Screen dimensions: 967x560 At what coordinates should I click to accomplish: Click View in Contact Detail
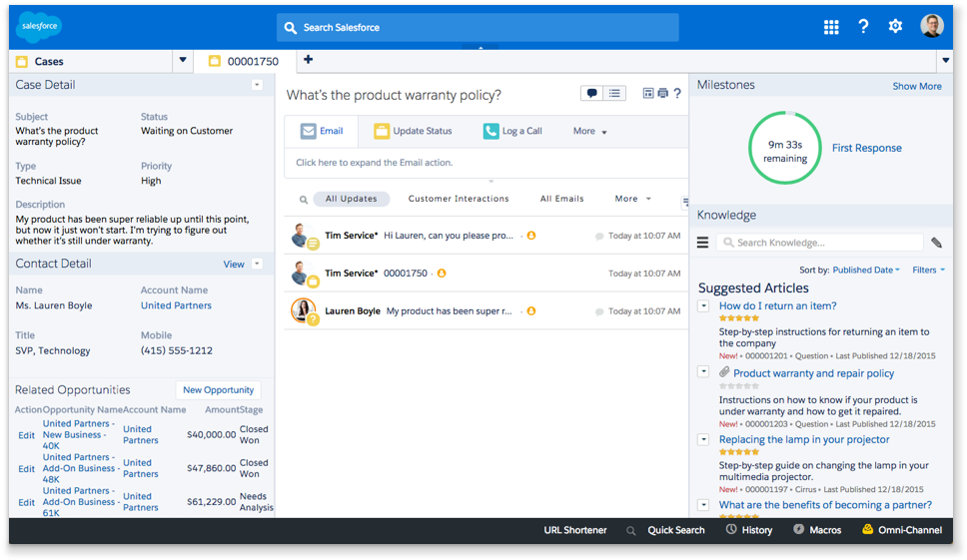coord(234,265)
